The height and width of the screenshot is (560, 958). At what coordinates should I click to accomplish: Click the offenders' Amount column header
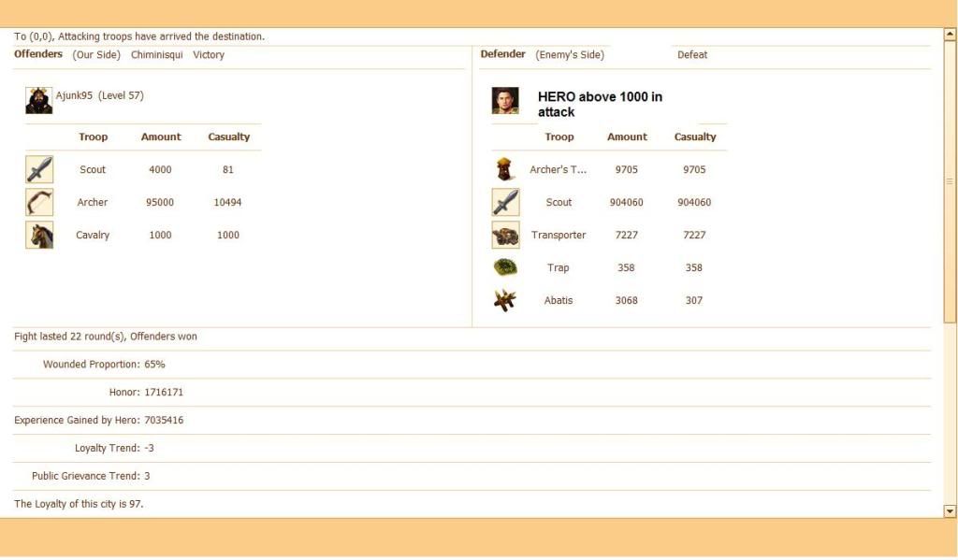coord(161,136)
